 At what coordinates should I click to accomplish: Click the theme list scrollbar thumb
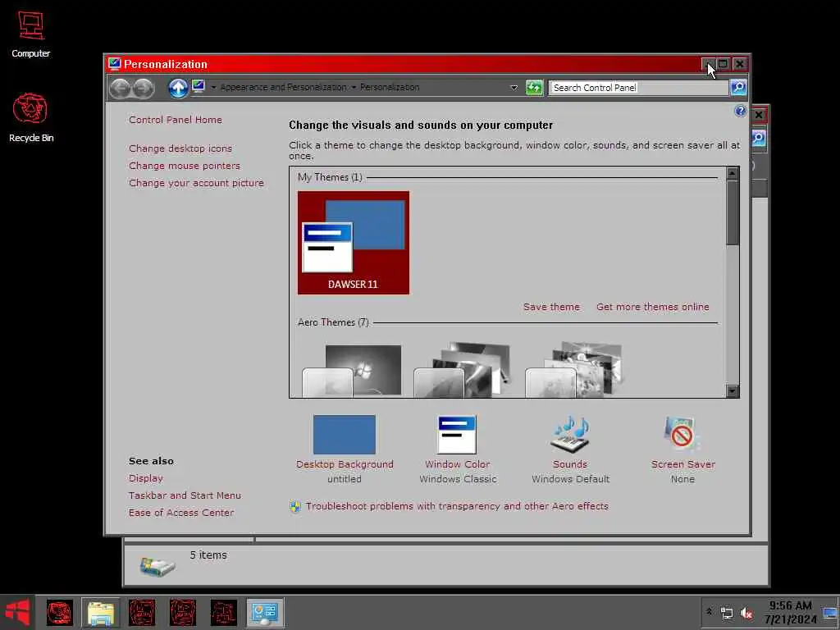732,212
